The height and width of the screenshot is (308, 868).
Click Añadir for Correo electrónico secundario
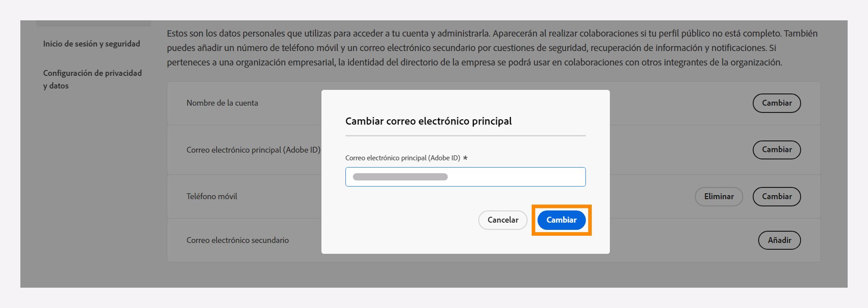pos(778,240)
